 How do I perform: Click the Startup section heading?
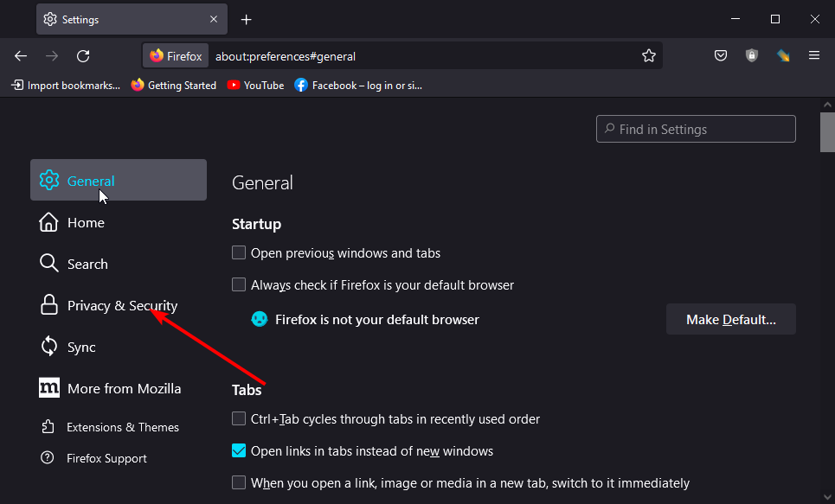[x=256, y=224]
